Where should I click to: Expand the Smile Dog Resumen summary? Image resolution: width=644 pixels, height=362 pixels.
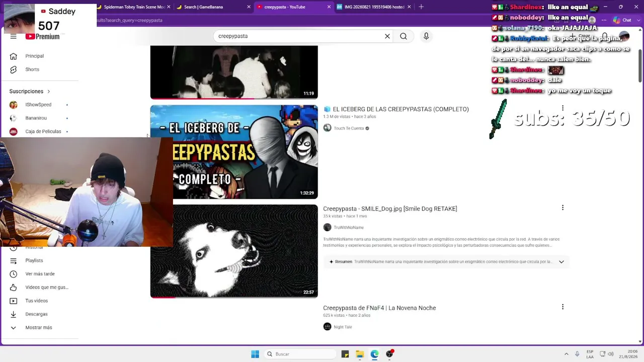[561, 261]
